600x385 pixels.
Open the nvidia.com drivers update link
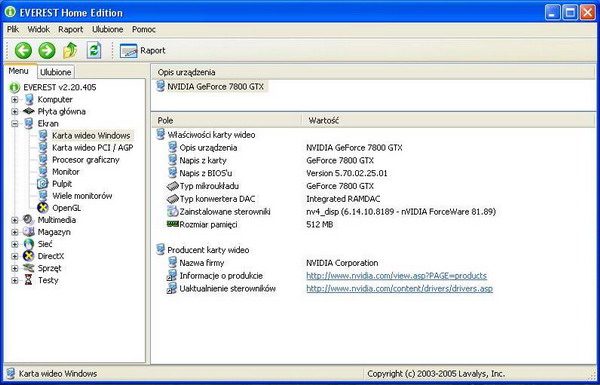(399, 289)
